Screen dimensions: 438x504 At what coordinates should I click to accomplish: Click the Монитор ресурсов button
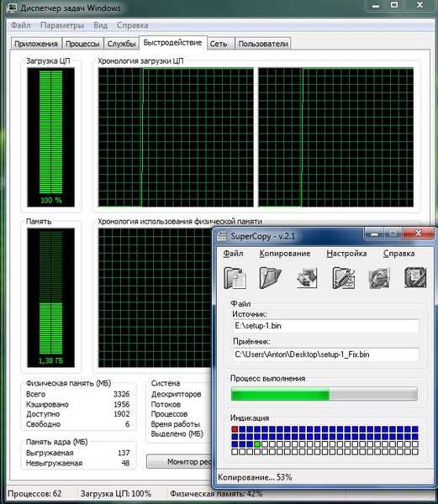tap(179, 461)
